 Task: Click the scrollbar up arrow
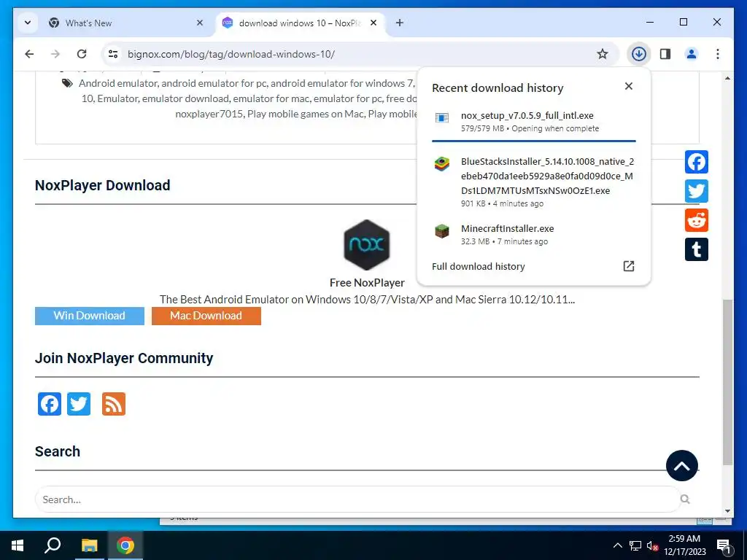727,77
